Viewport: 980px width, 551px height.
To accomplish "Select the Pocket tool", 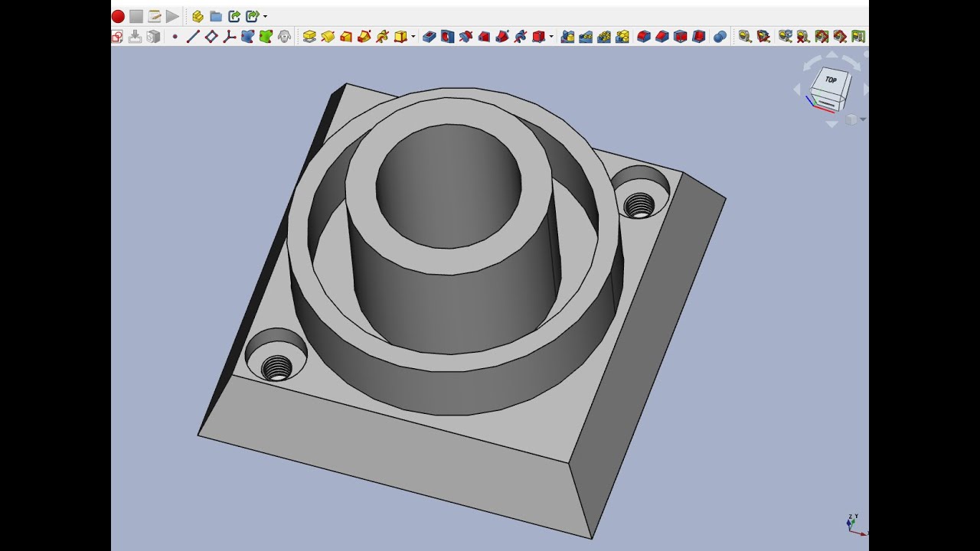I will [430, 36].
